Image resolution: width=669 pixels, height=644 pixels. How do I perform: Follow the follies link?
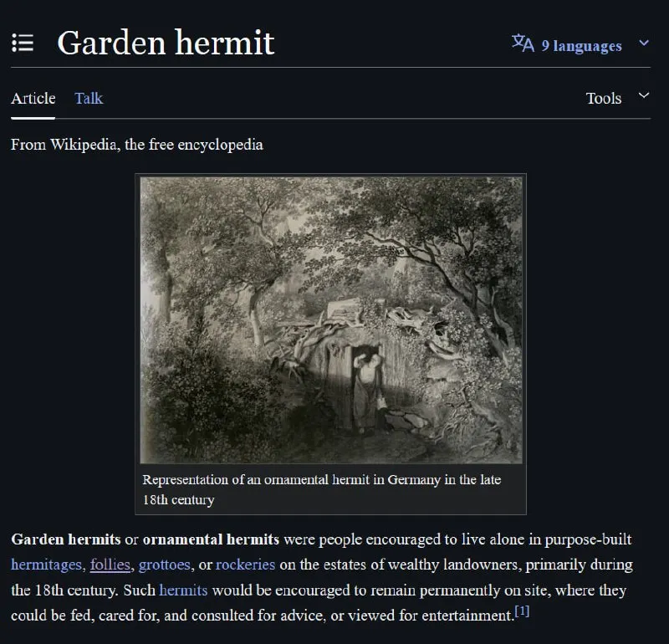tap(110, 565)
